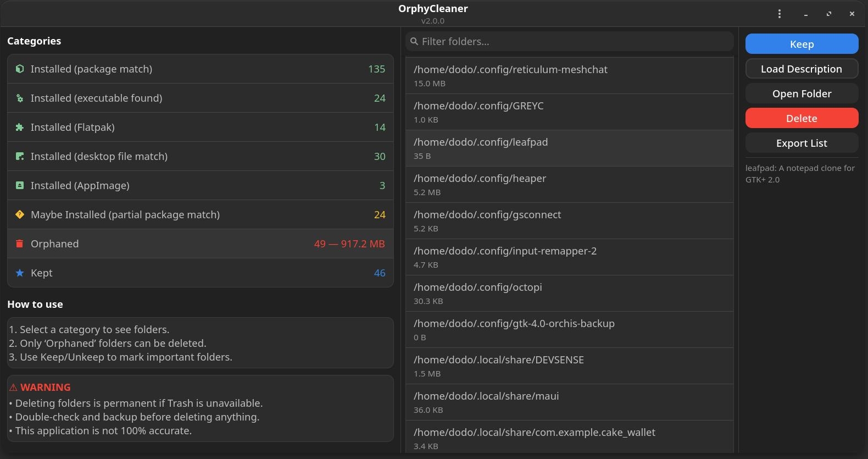Screen dimensions: 868x459
Task: Select the input-remapper-2 folder row
Action: click(570, 257)
